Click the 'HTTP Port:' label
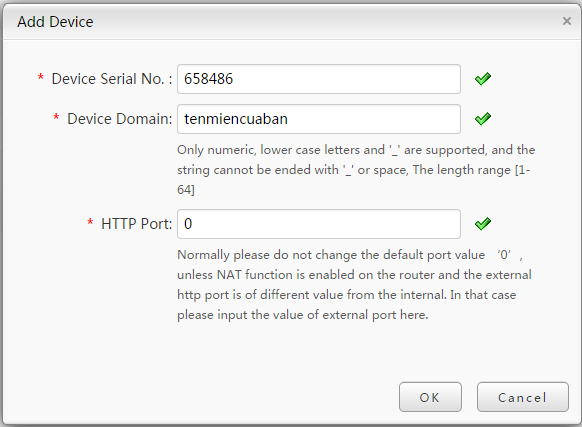The image size is (582, 427). (137, 224)
